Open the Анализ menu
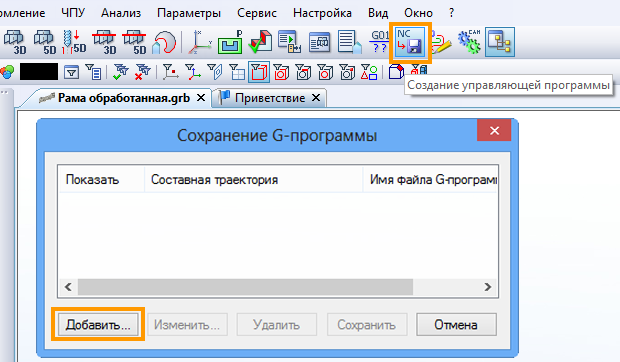Screen dimensions: 620x362 point(121,13)
